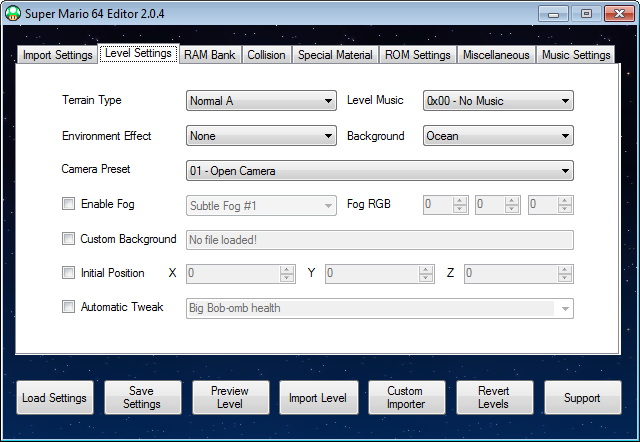The height and width of the screenshot is (442, 640).
Task: Enable the Automatic Tweak checkbox
Action: click(x=69, y=307)
